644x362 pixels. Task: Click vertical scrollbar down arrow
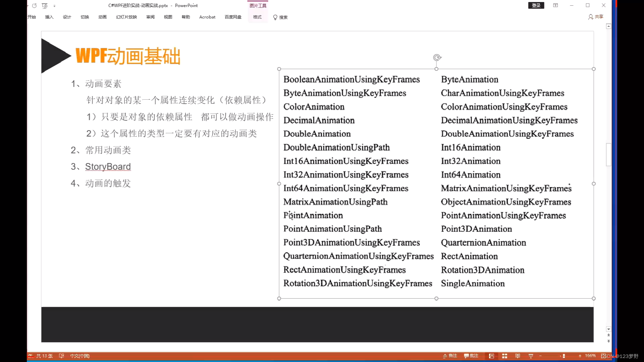[x=608, y=329]
